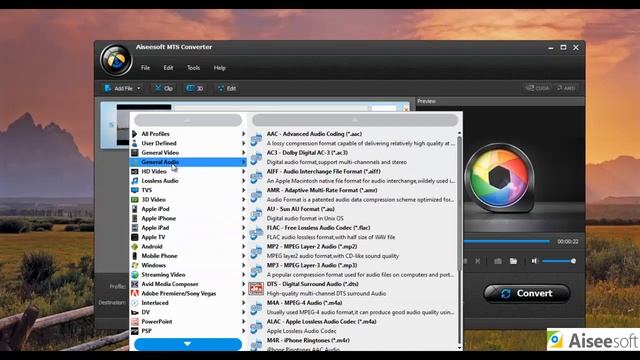Click the PowerPoint category icon
Image resolution: width=640 pixels, height=360 pixels.
[135, 322]
